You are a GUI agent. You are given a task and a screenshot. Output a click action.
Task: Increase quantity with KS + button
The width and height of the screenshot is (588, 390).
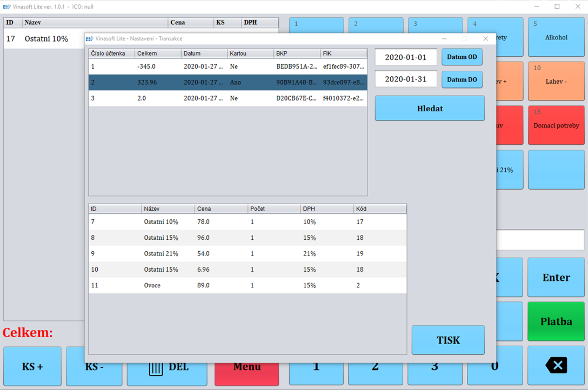click(x=32, y=366)
